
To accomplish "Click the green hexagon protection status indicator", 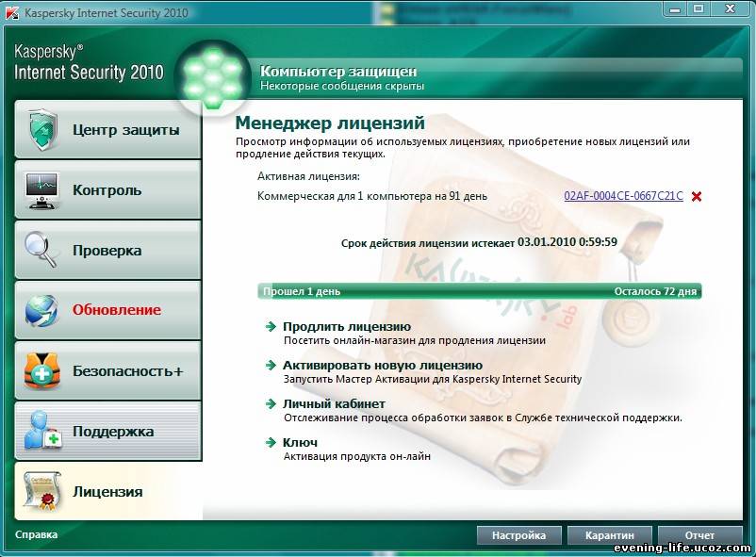I will click(x=212, y=77).
